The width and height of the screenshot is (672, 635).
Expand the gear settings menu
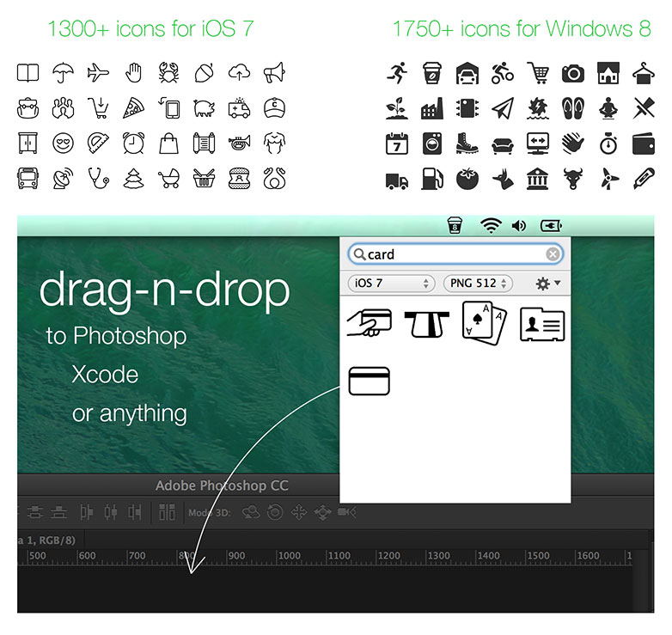pos(547,283)
